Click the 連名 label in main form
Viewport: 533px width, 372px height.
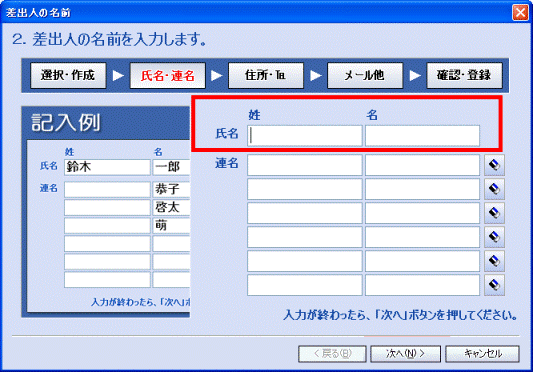point(227,163)
